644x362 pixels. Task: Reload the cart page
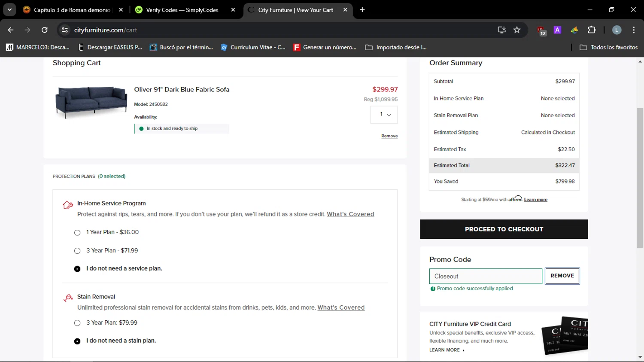45,30
